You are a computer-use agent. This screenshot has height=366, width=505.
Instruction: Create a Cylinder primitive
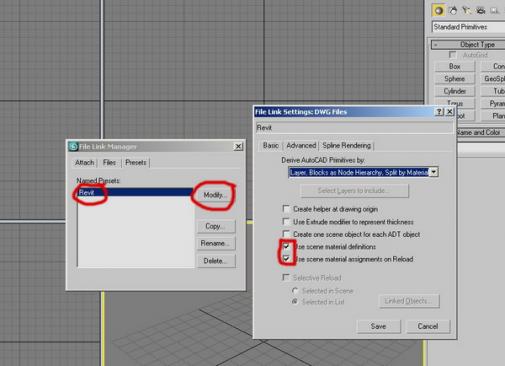pos(455,91)
